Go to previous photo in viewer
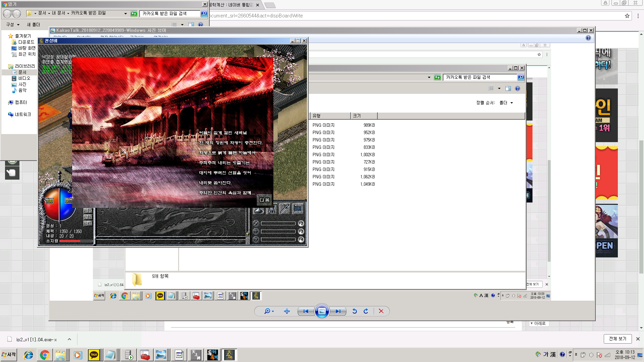 coord(306,311)
